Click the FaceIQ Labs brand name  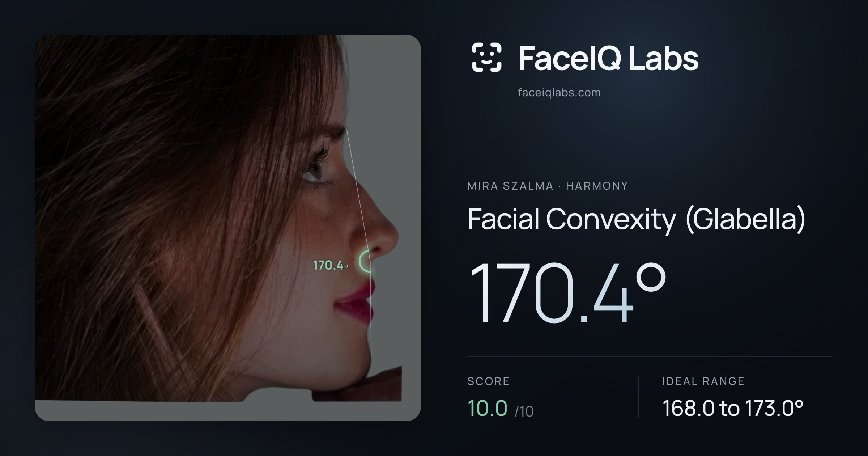pos(608,58)
